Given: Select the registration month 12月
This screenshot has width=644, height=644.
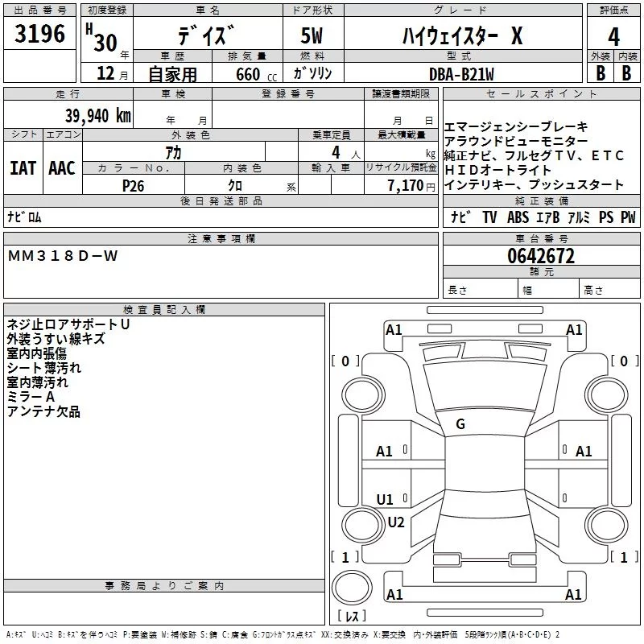Looking at the screenshot, I should tap(112, 73).
